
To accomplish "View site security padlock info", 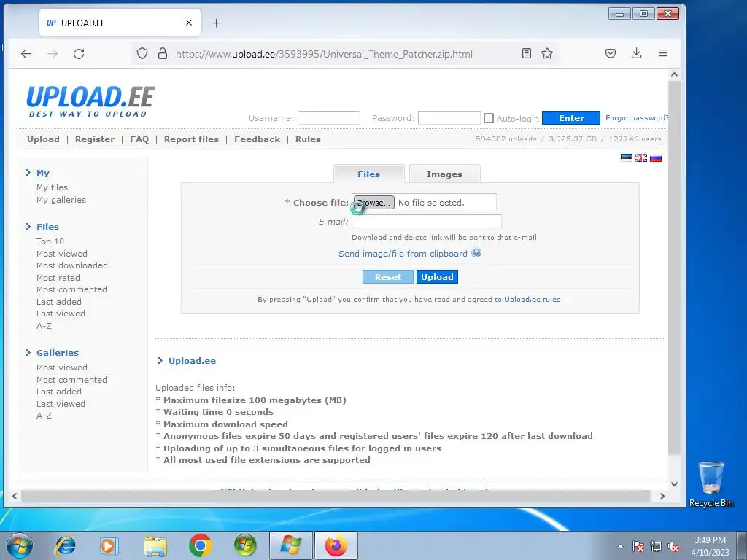I will (163, 53).
